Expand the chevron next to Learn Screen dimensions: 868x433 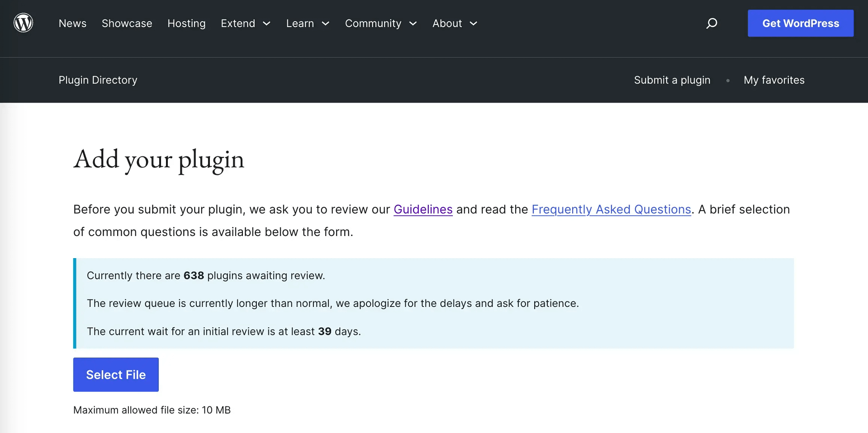[x=325, y=24]
